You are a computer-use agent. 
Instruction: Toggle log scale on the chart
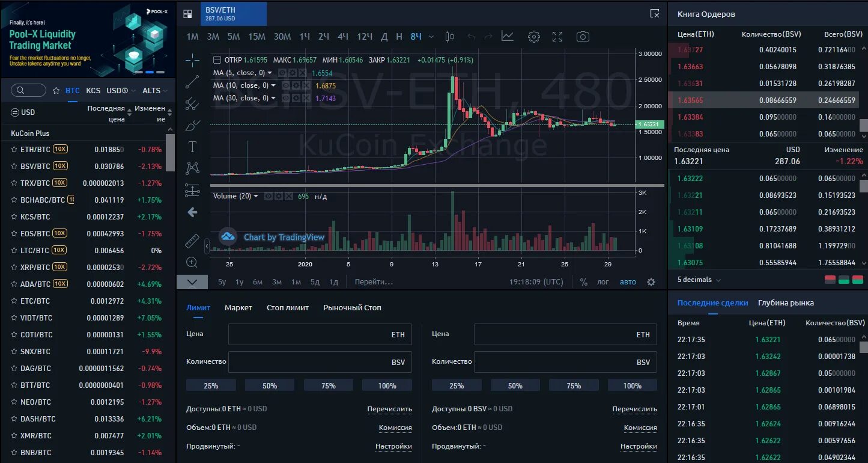pos(603,282)
